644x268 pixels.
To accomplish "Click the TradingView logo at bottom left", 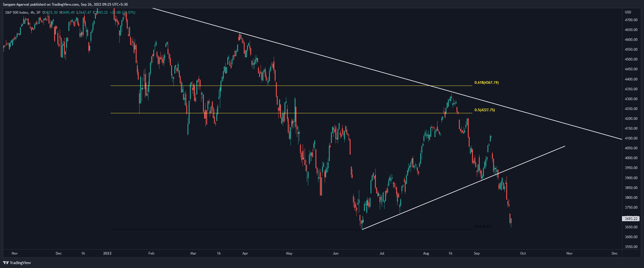I will pos(17,263).
